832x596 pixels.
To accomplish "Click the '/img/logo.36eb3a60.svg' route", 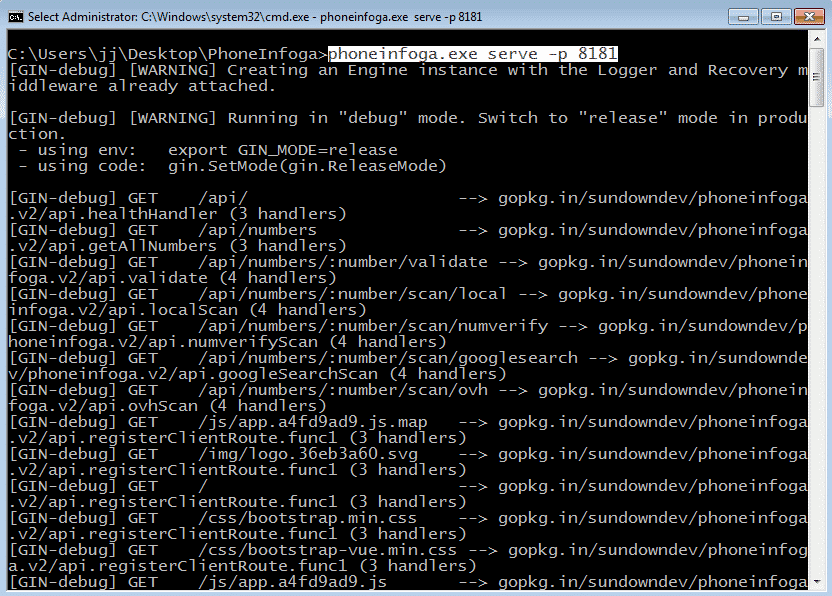I will (308, 454).
